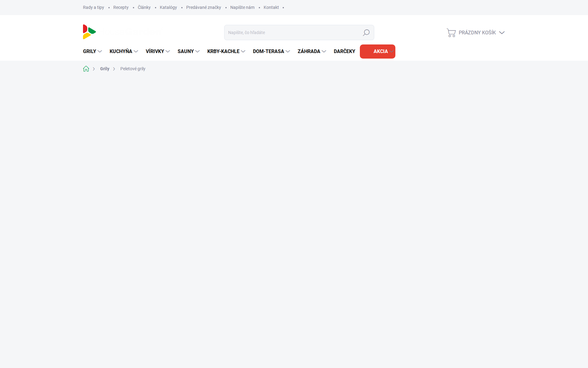Expand the Prázdny košík dropdown arrow
This screenshot has width=588, height=368.
click(x=502, y=33)
